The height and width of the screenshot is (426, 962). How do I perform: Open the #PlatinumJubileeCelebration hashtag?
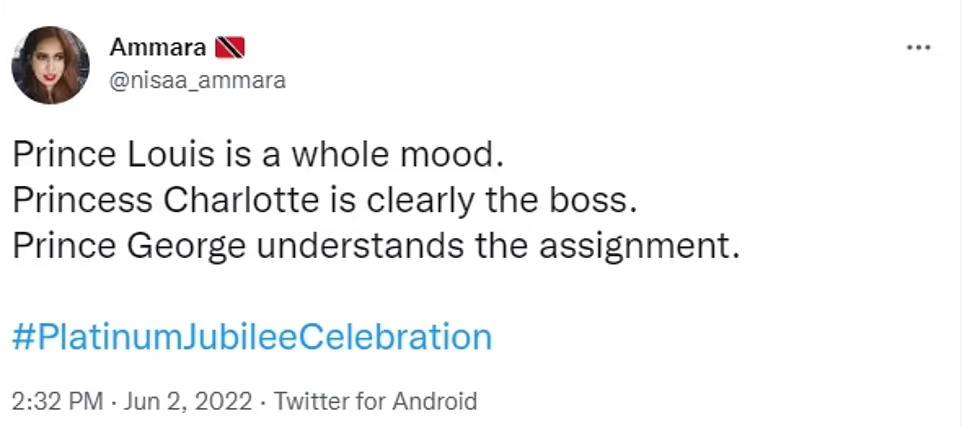252,336
